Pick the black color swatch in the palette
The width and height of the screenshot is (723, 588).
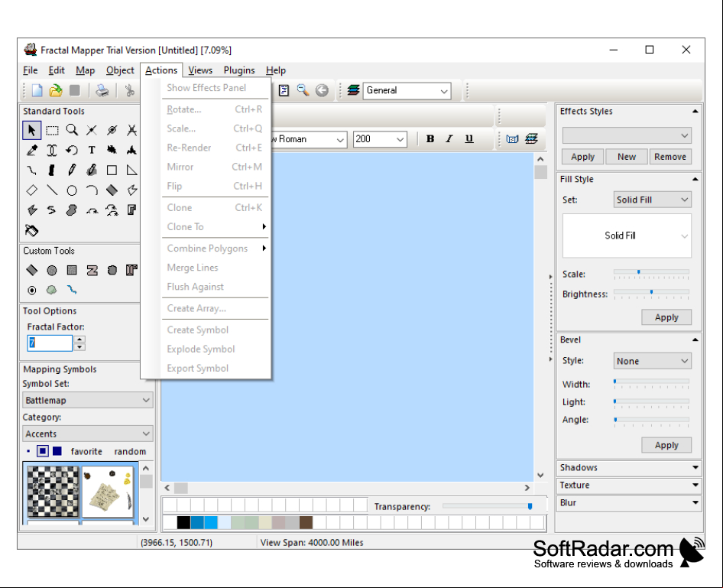[183, 522]
